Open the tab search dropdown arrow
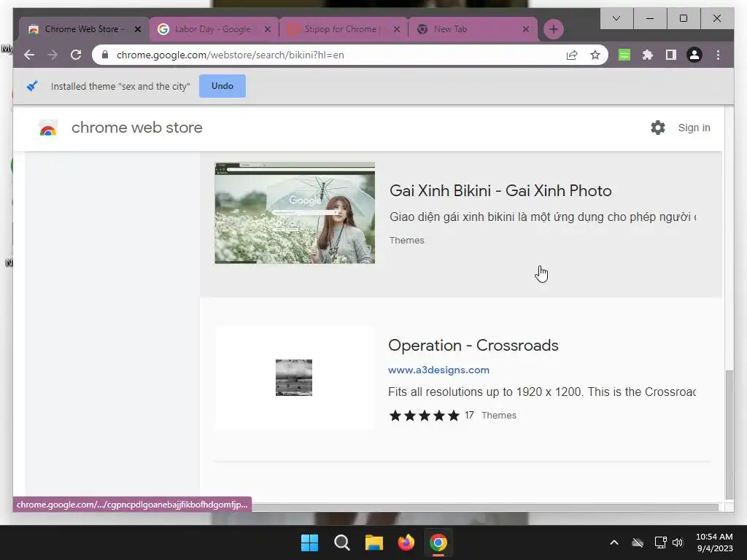 pos(616,18)
